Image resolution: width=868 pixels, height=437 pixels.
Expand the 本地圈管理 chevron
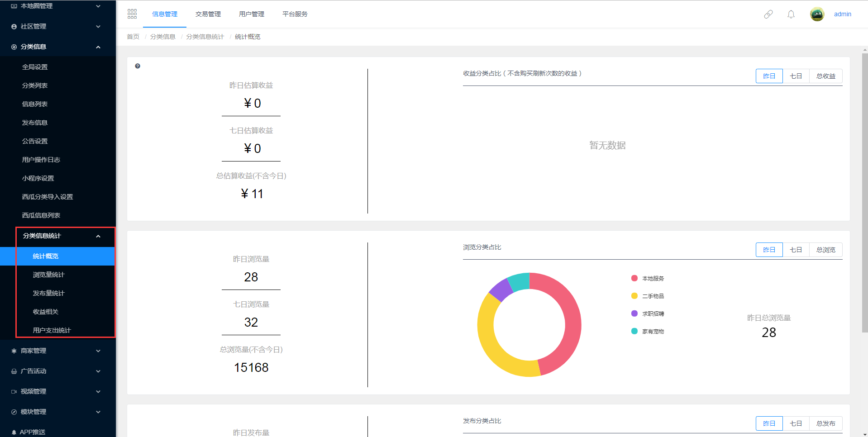point(98,6)
